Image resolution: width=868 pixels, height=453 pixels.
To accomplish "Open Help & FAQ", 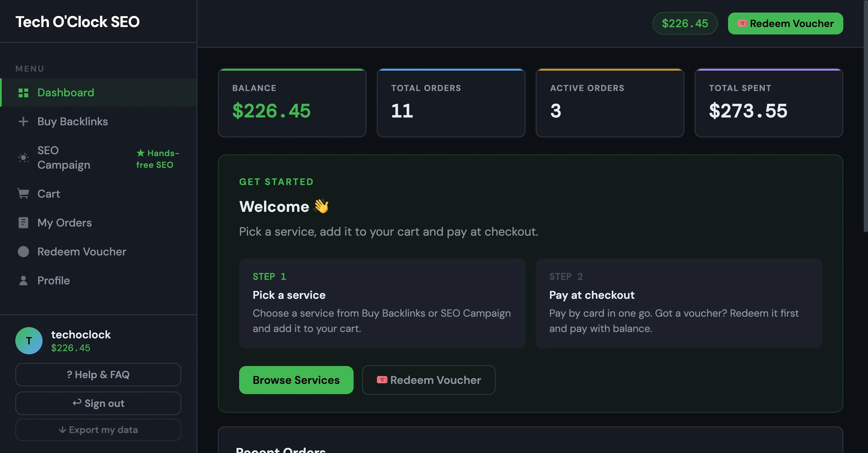I will (98, 374).
